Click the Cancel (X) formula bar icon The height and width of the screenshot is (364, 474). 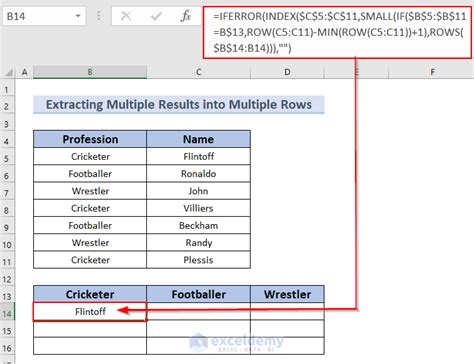click(x=126, y=16)
